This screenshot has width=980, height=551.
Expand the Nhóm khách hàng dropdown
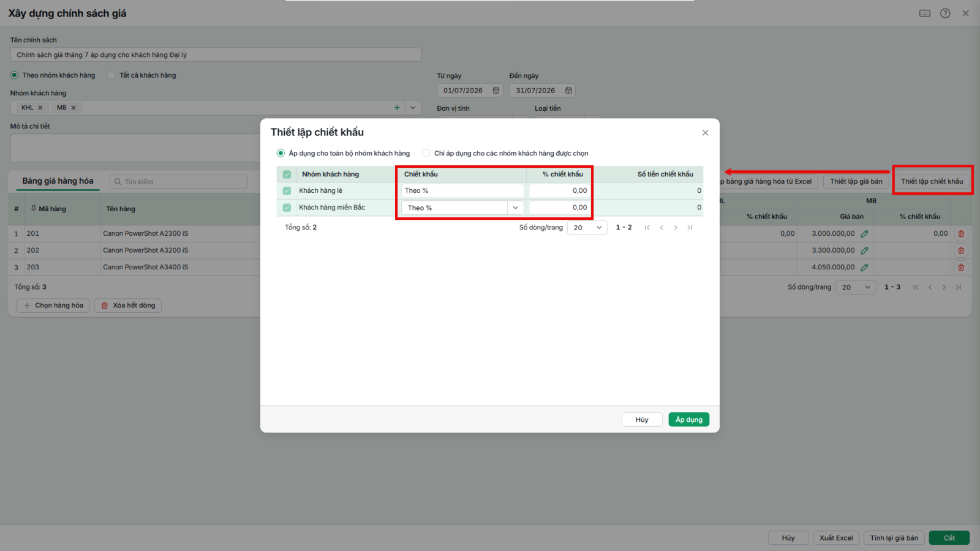pos(413,108)
